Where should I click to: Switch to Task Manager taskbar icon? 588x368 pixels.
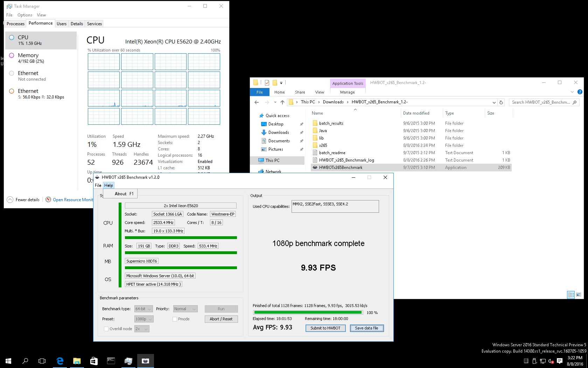(x=128, y=361)
